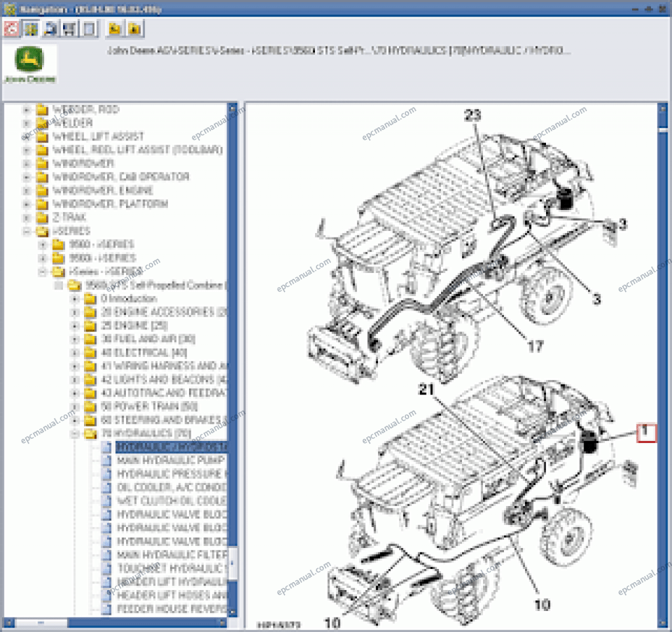Click the last yellow folder toolbar icon
The width and height of the screenshot is (672, 632).
[x=135, y=29]
